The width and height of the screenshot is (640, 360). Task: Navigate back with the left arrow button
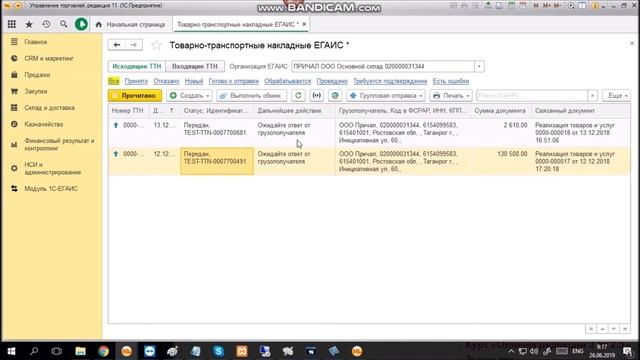pyautogui.click(x=117, y=45)
